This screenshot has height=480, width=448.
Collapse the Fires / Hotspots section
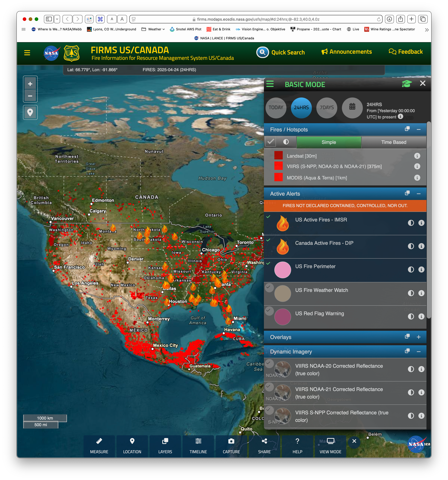pyautogui.click(x=419, y=130)
